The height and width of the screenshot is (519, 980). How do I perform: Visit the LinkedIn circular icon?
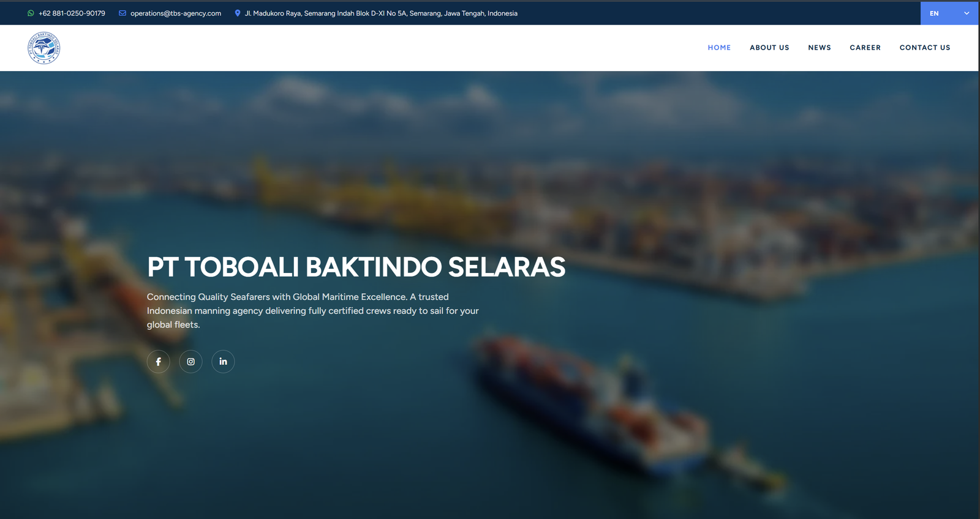[223, 362]
